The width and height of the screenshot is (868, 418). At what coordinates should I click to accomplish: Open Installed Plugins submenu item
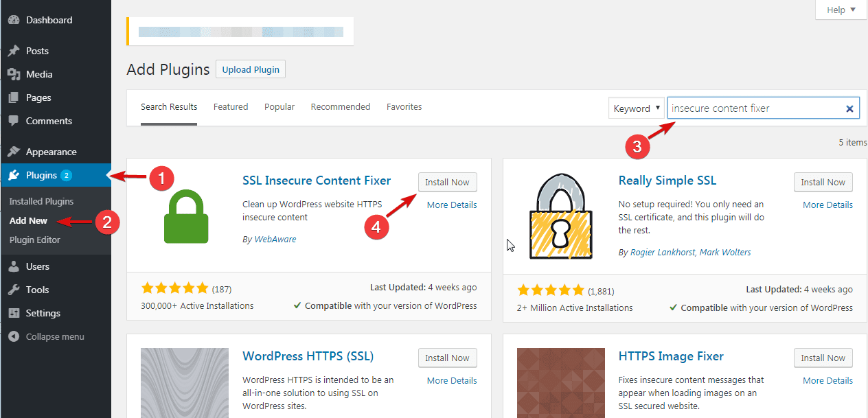(x=41, y=201)
